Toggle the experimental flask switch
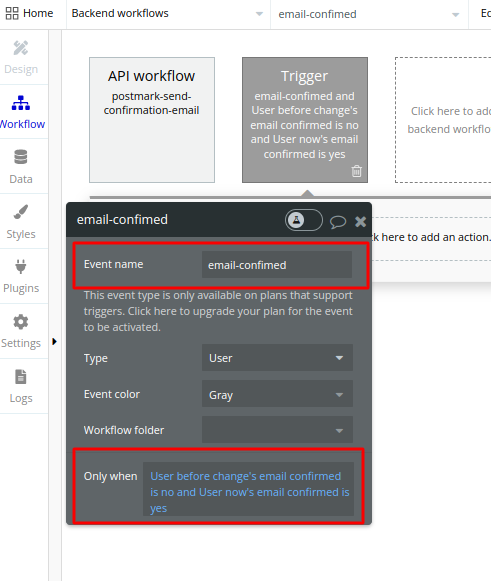The image size is (491, 581). click(x=304, y=220)
